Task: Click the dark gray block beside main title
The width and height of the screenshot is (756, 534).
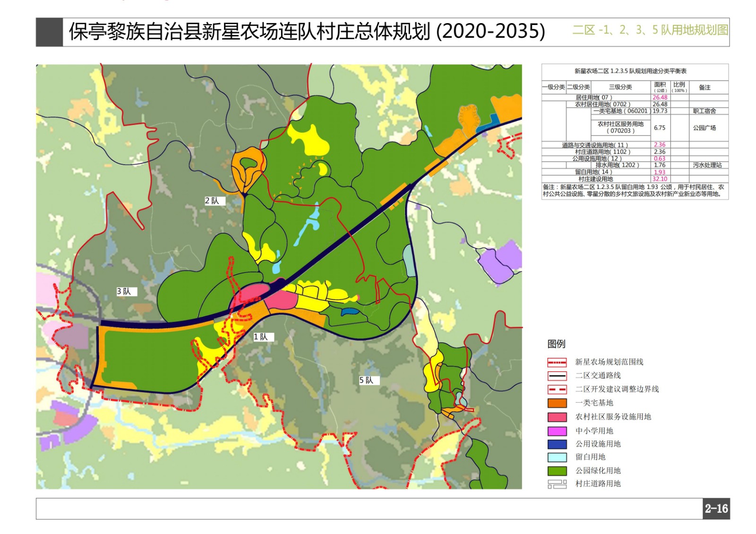Action: click(x=49, y=32)
